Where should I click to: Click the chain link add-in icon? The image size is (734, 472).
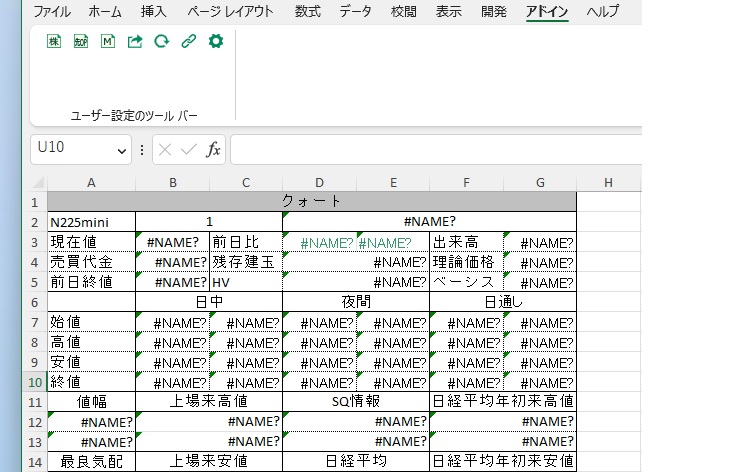tap(188, 42)
